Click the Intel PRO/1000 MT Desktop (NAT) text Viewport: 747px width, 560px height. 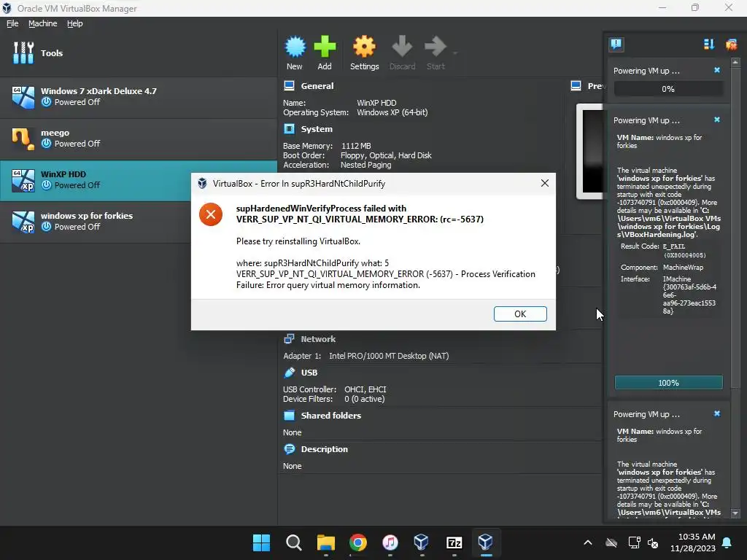(x=389, y=356)
